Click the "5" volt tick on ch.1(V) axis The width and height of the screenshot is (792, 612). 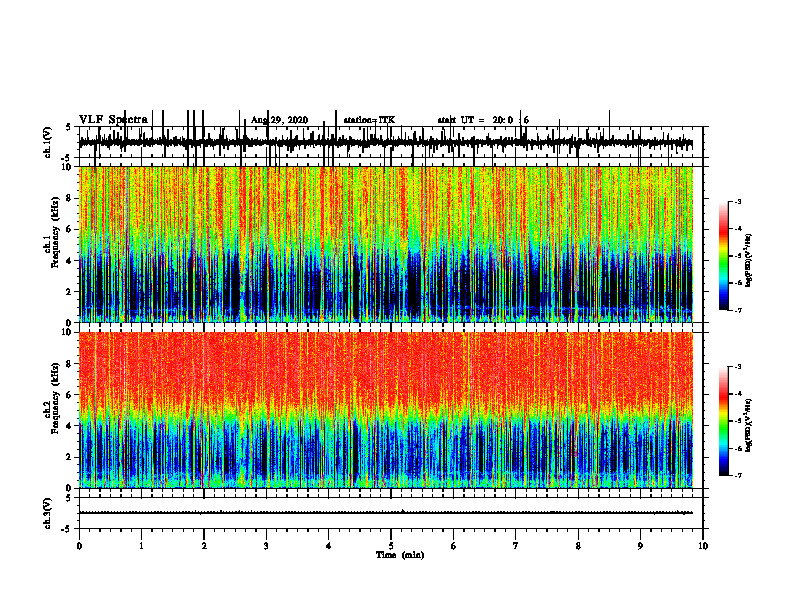click(69, 127)
